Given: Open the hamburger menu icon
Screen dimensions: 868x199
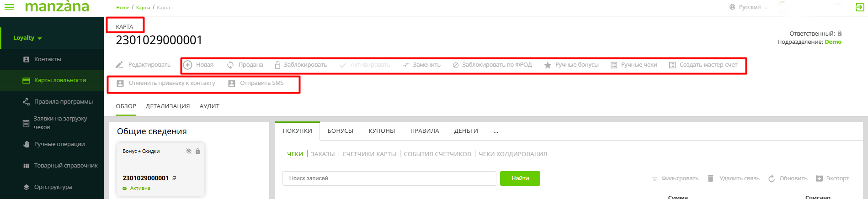Looking at the screenshot, I should click(x=9, y=7).
